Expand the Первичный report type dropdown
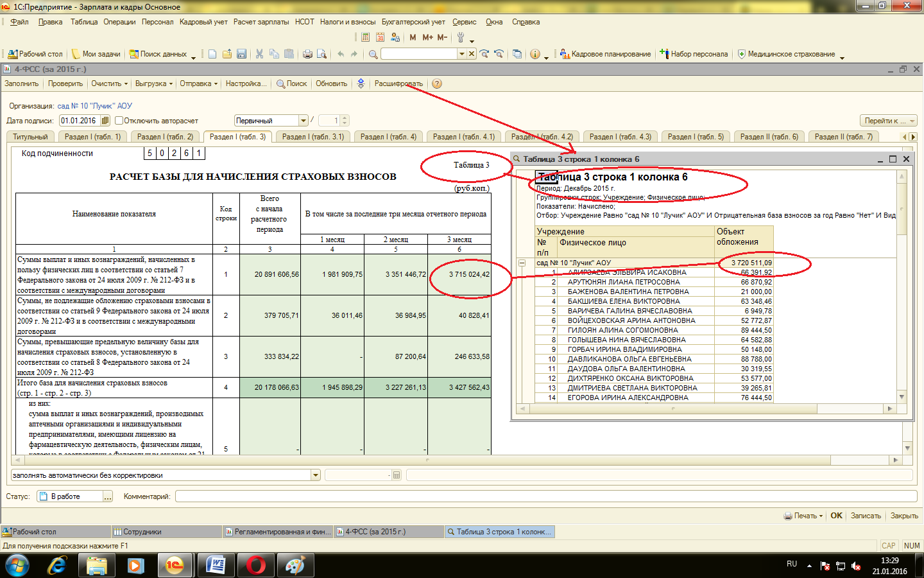This screenshot has height=578, width=924. (304, 121)
